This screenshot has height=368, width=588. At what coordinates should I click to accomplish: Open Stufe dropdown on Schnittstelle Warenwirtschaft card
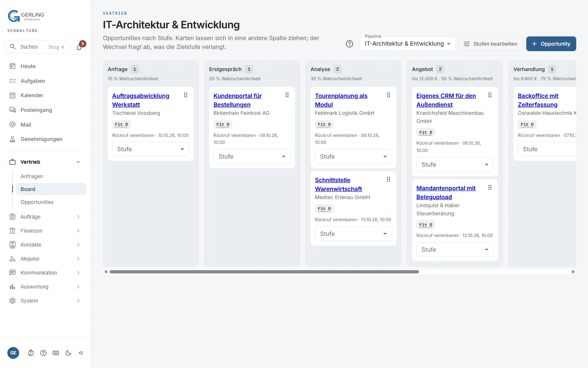[x=354, y=234]
